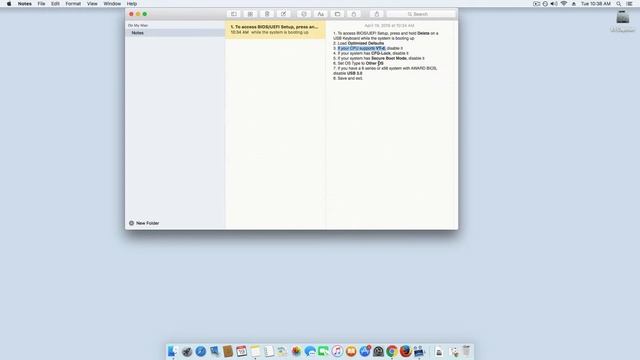Click the note date header text
The width and height of the screenshot is (640, 360).
pyautogui.click(x=389, y=25)
